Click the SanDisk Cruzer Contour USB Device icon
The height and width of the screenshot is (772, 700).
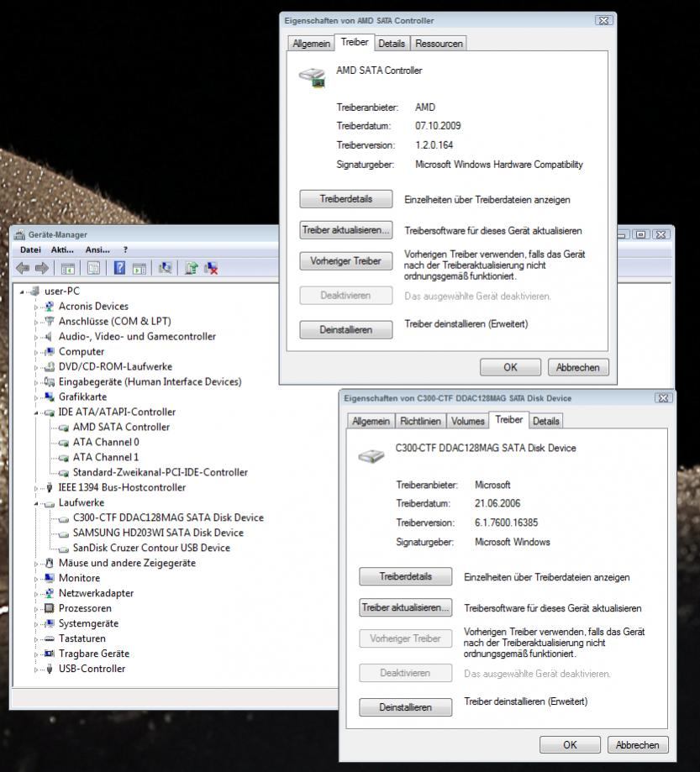tap(64, 549)
